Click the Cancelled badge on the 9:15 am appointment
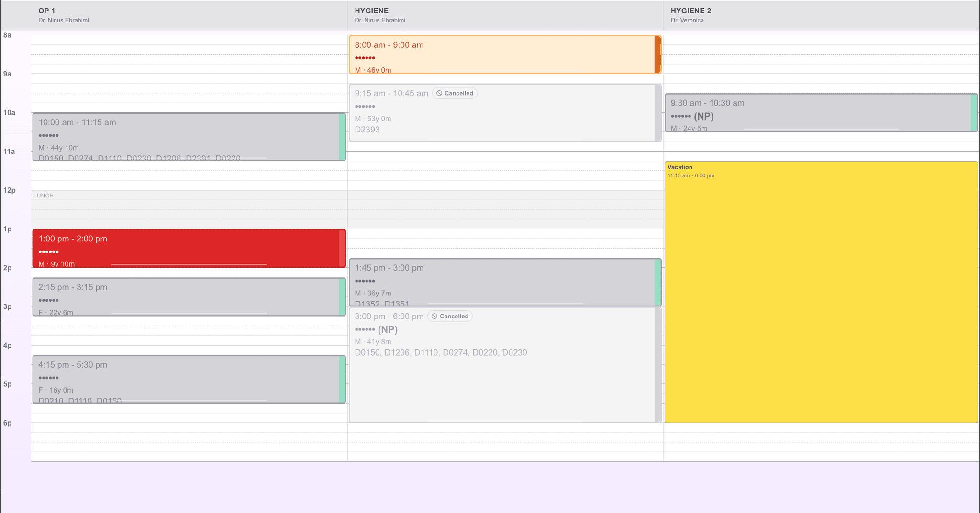Viewport: 980px width, 513px height. pos(455,93)
